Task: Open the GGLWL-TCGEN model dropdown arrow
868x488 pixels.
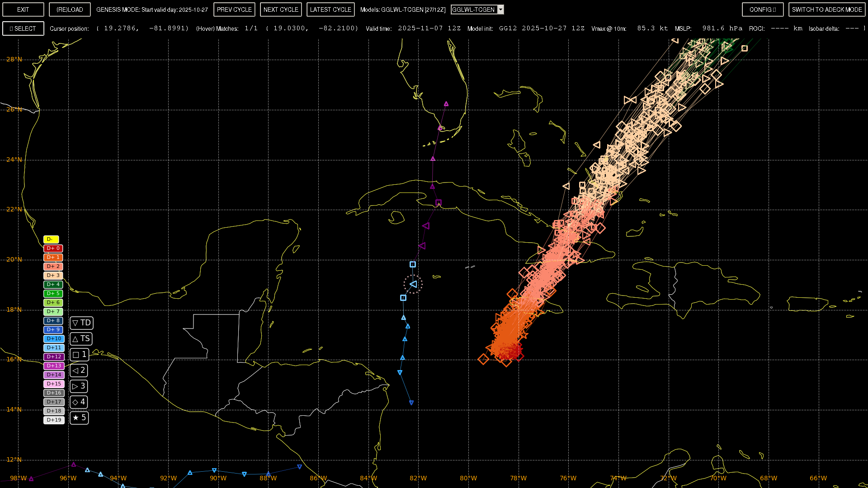Action: click(x=500, y=9)
